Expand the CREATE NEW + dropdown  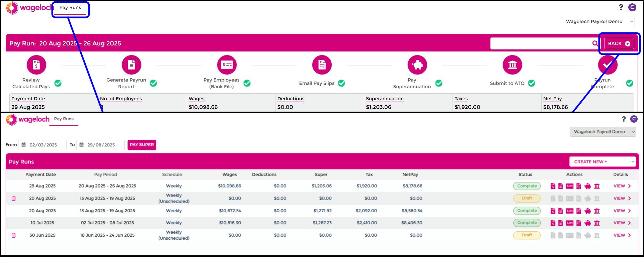602,162
